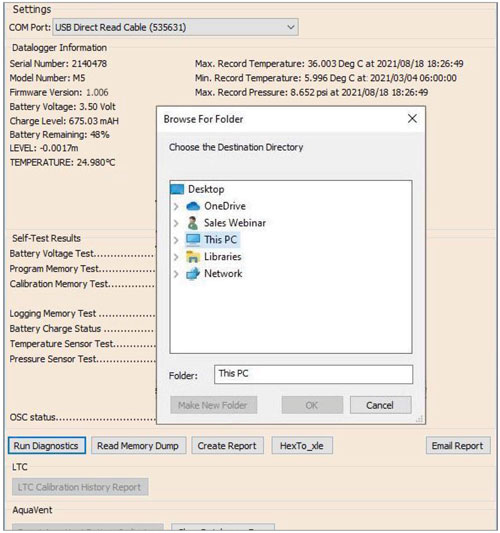Click the Pressure Sensor Test row
The width and height of the screenshot is (500, 533).
(x=82, y=359)
